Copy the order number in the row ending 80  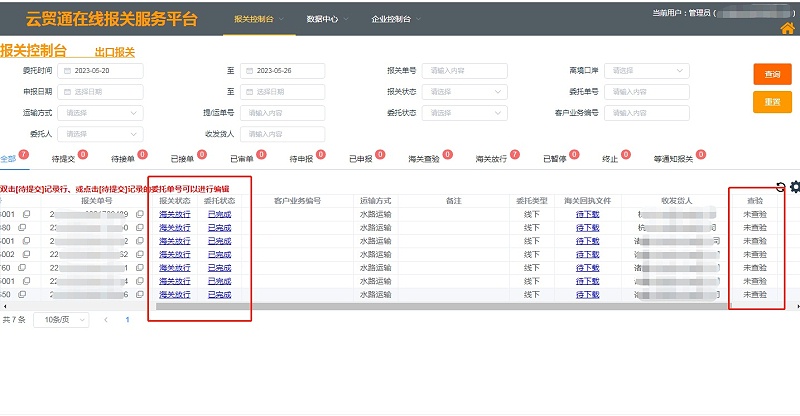pos(22,227)
